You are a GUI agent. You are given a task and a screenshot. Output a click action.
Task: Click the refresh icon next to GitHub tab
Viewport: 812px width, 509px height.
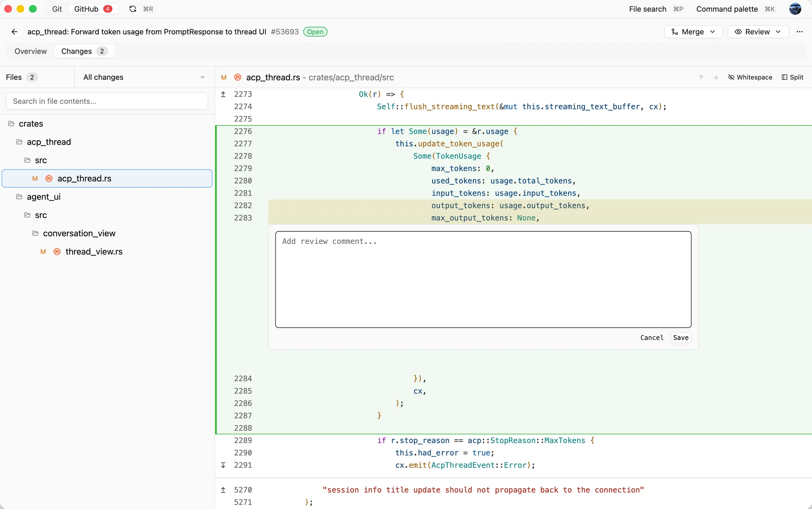[x=132, y=9]
